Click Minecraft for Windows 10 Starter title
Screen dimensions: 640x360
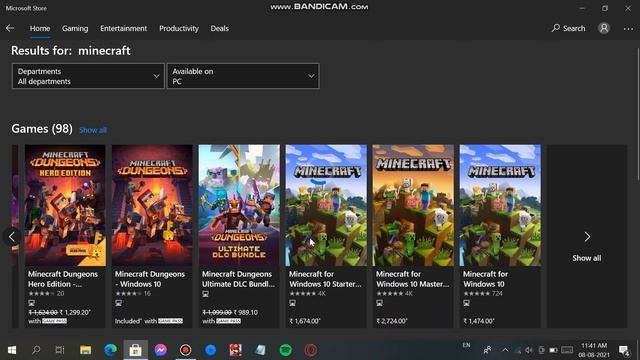(325, 279)
